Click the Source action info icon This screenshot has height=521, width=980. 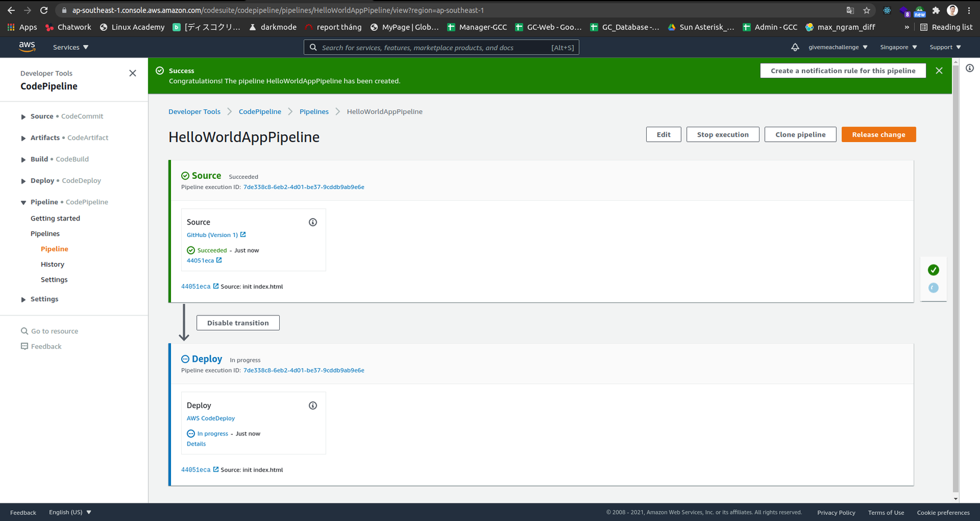click(x=313, y=222)
